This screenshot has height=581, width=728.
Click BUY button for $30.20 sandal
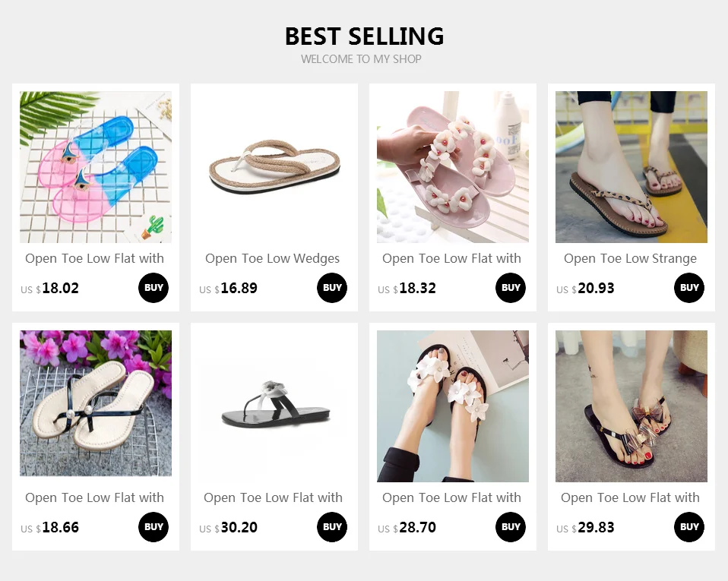click(332, 527)
